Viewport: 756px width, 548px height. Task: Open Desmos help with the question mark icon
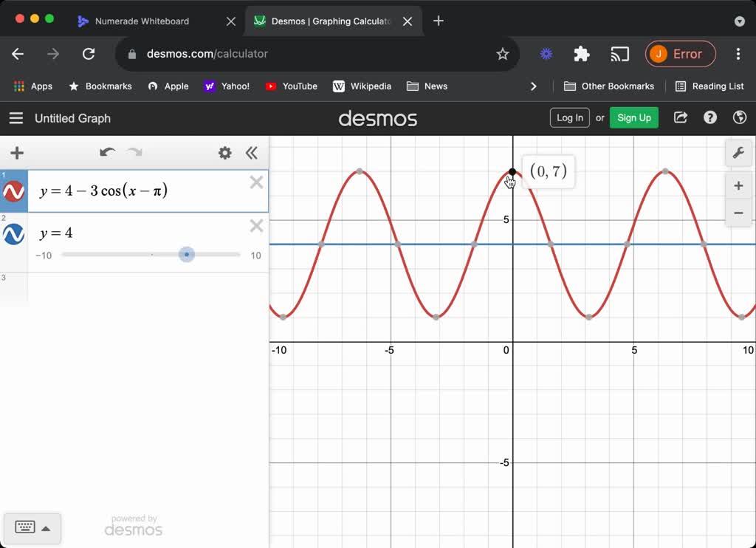[709, 117]
